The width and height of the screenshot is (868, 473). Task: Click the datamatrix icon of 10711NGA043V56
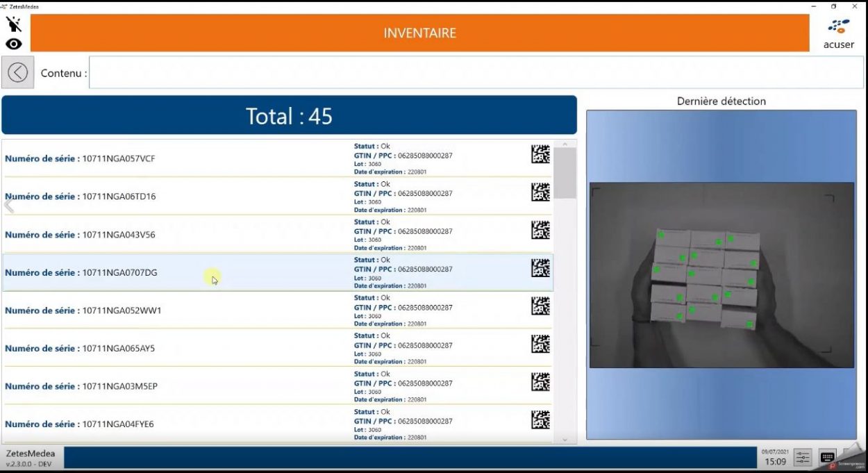pos(540,231)
